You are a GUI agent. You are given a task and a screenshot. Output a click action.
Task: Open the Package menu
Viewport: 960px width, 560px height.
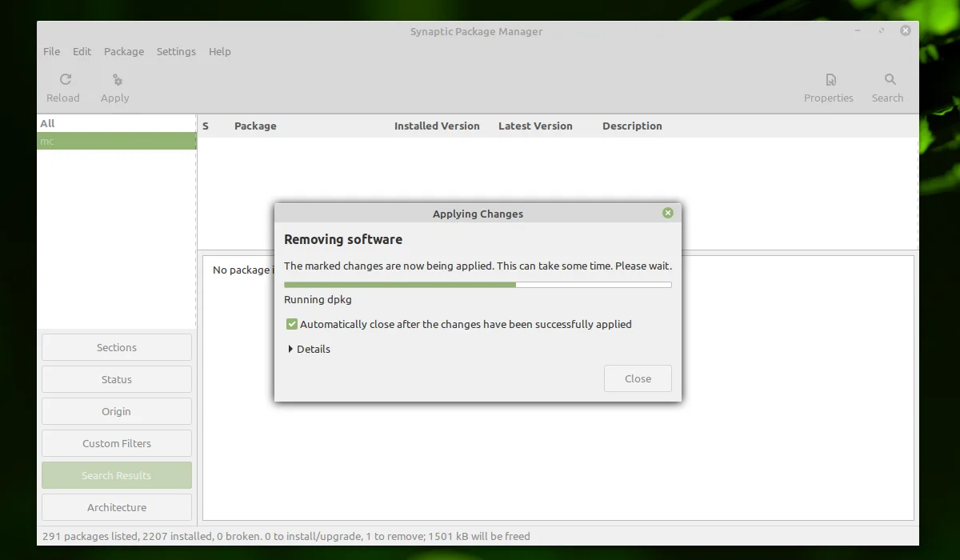124,51
